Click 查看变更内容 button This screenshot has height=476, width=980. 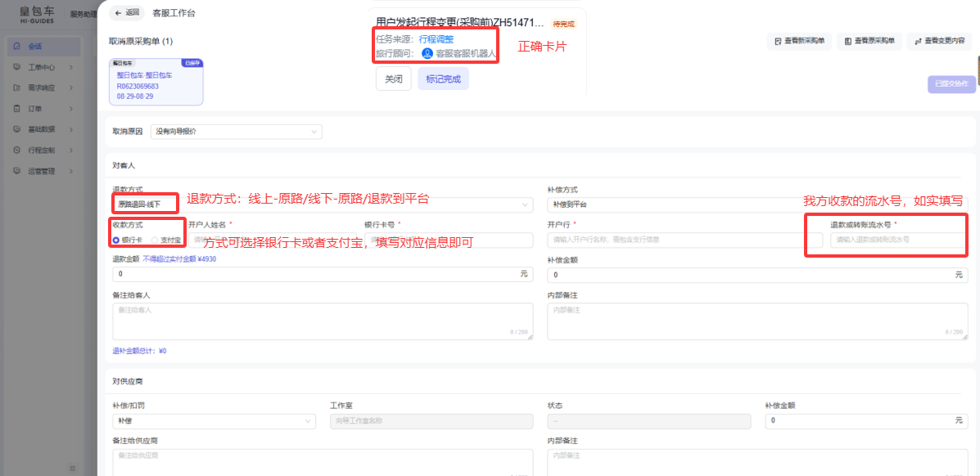(939, 41)
